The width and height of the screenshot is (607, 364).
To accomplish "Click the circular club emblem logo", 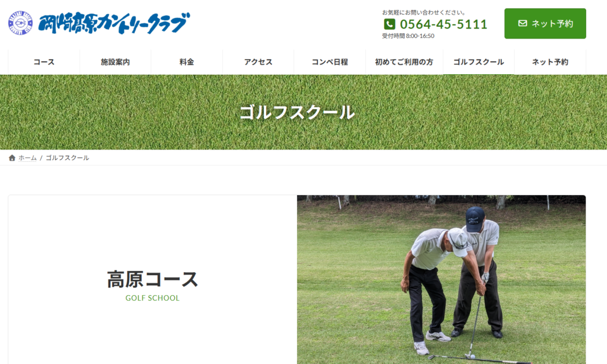I will click(21, 23).
